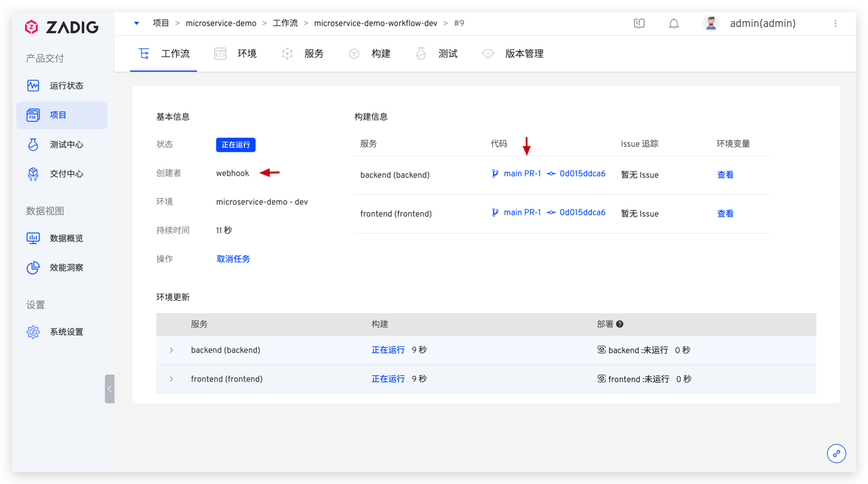Click the backend deploy status icon
Image resolution: width=868 pixels, height=484 pixels.
click(x=601, y=350)
